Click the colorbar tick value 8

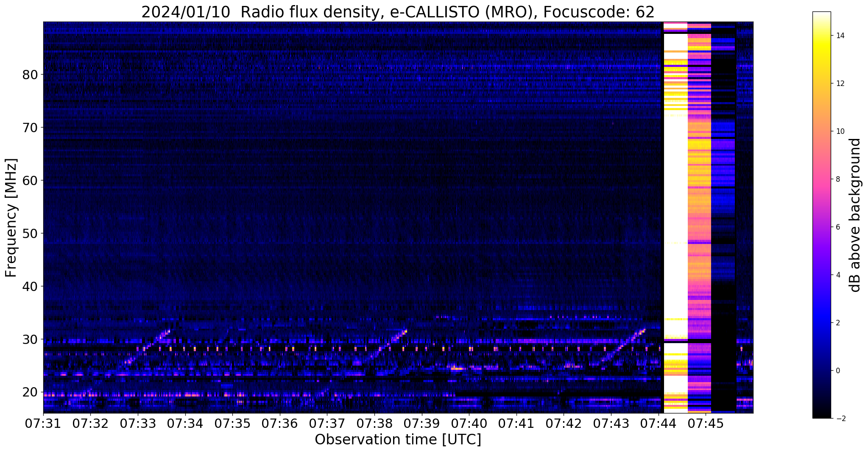pyautogui.click(x=837, y=179)
